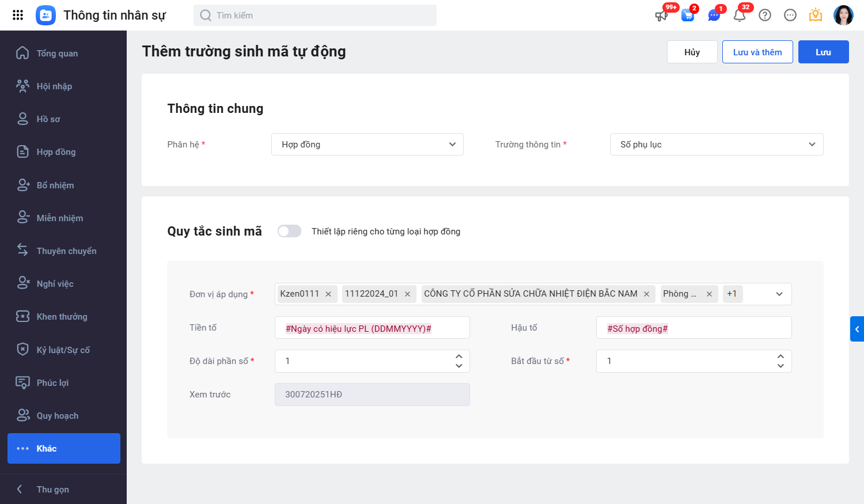864x504 pixels.
Task: Open the shopping cart icon
Action: (x=687, y=16)
